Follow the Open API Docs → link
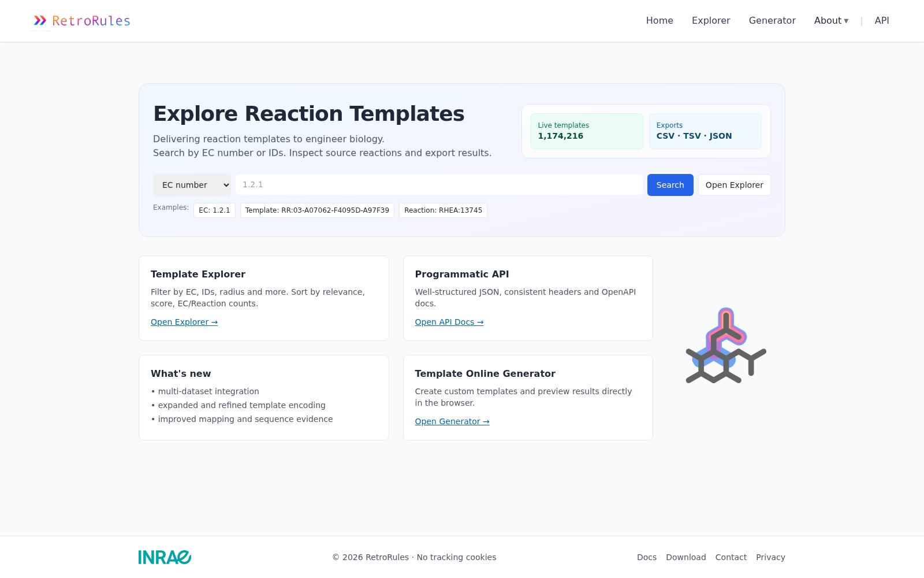924x578 pixels. pyautogui.click(x=449, y=322)
